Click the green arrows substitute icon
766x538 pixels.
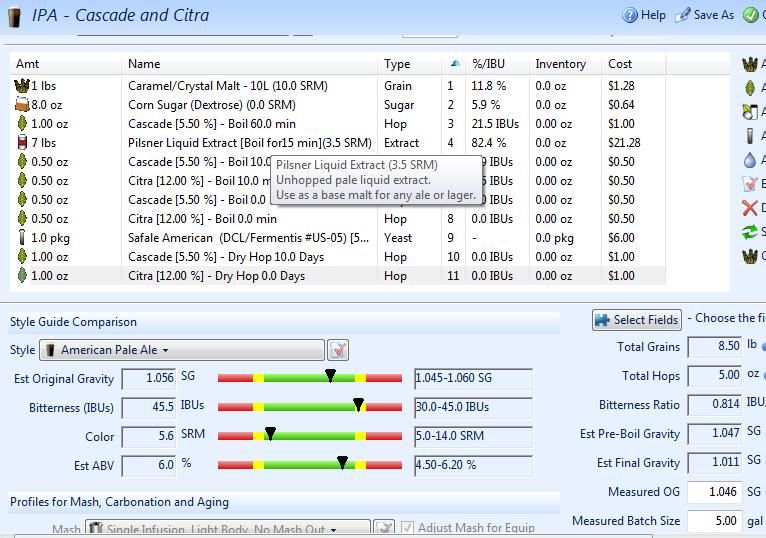(750, 232)
